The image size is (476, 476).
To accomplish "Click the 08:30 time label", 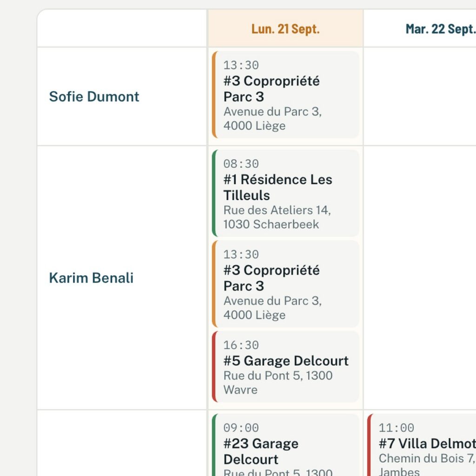I will 241,164.
